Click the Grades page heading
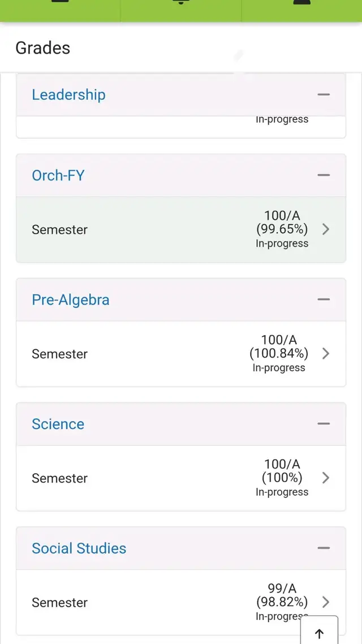The width and height of the screenshot is (362, 644). (x=42, y=48)
